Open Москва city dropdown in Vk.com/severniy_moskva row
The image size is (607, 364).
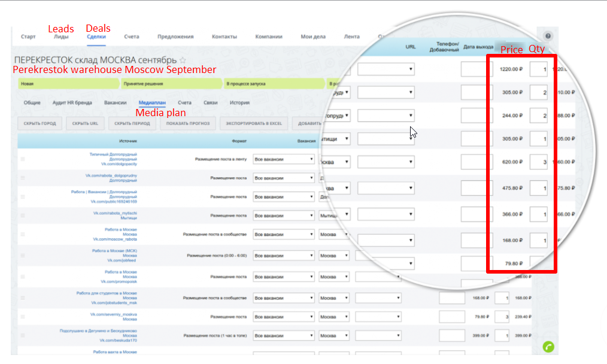334,317
